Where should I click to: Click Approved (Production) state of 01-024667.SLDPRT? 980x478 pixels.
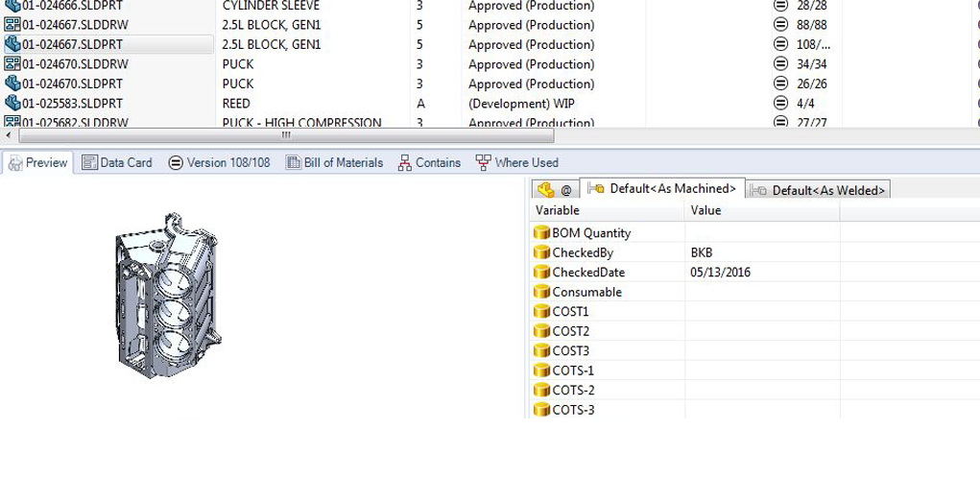(x=531, y=44)
